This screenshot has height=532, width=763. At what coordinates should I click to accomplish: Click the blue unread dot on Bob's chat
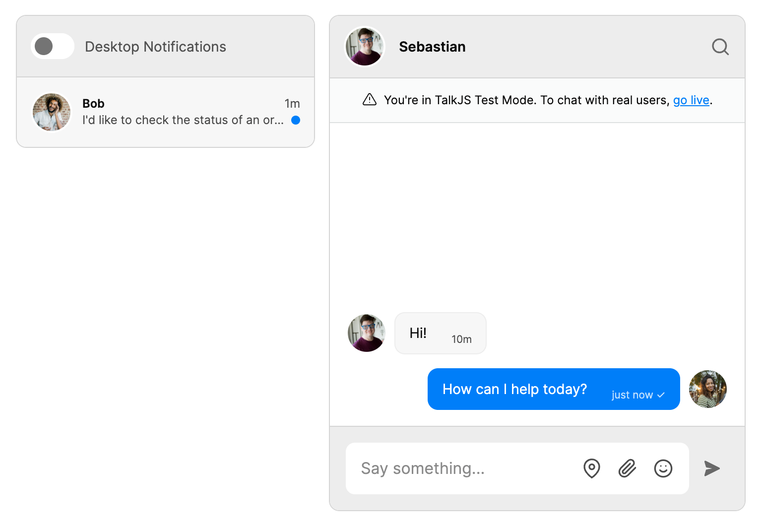pos(296,120)
